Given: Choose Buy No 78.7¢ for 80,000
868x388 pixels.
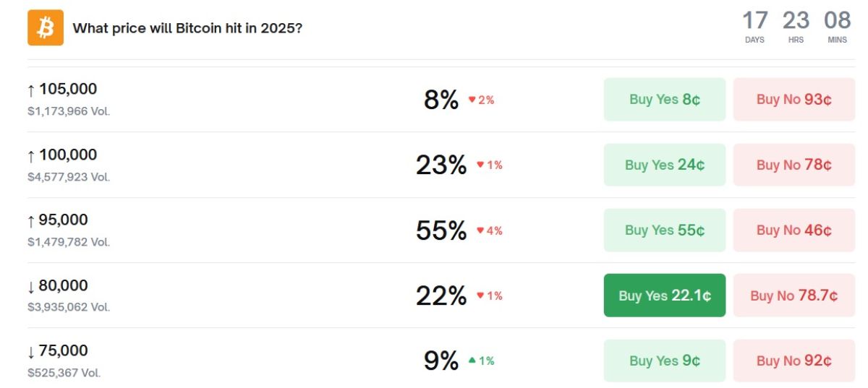Looking at the screenshot, I should click(793, 296).
